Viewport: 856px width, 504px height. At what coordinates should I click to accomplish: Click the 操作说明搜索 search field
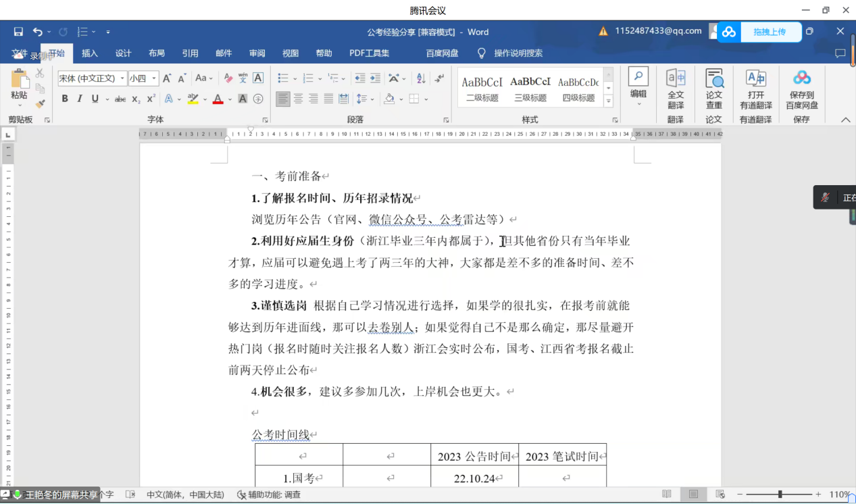(x=518, y=53)
